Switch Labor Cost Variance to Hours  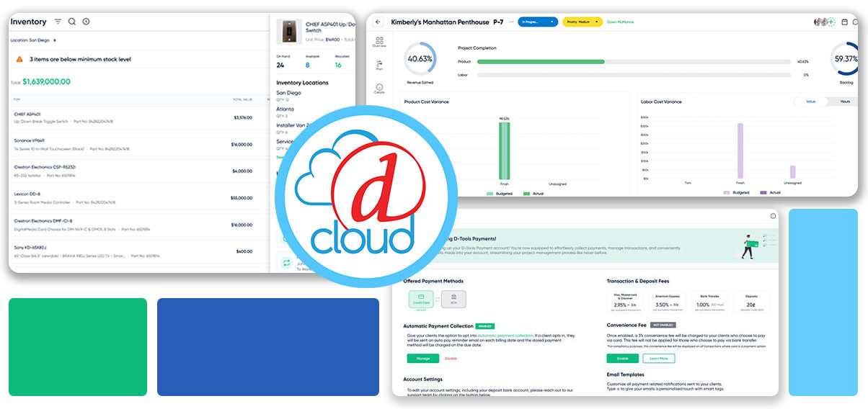click(x=844, y=102)
